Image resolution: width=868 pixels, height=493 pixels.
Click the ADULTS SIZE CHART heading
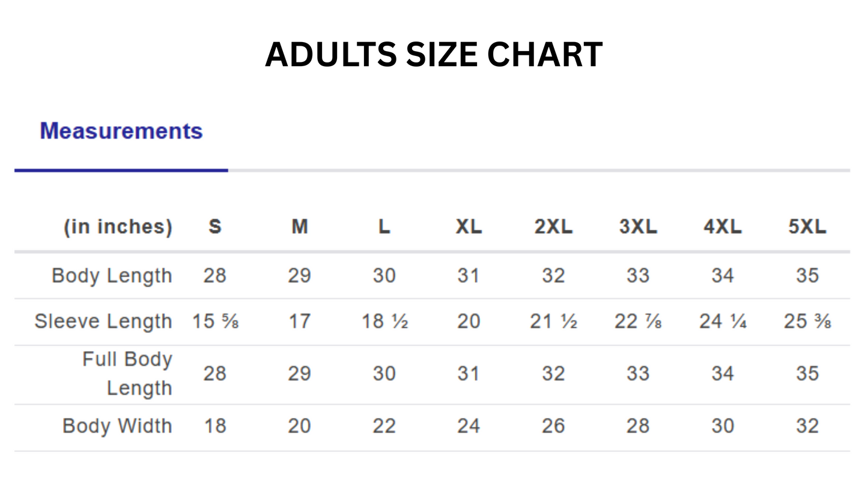click(x=434, y=55)
